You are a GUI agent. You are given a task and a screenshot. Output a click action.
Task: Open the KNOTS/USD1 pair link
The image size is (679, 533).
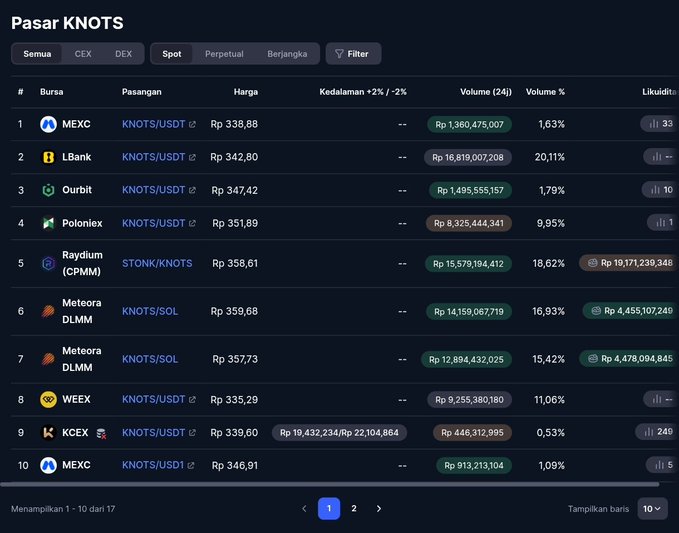(x=153, y=465)
